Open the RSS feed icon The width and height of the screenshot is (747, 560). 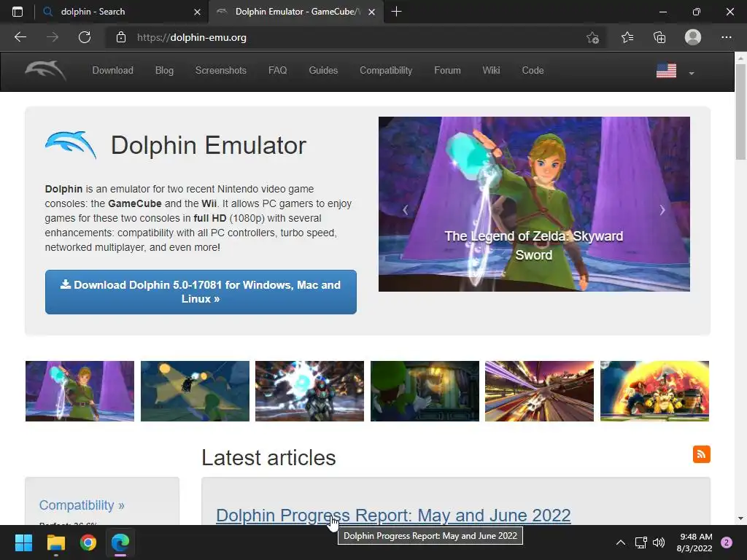coord(701,454)
